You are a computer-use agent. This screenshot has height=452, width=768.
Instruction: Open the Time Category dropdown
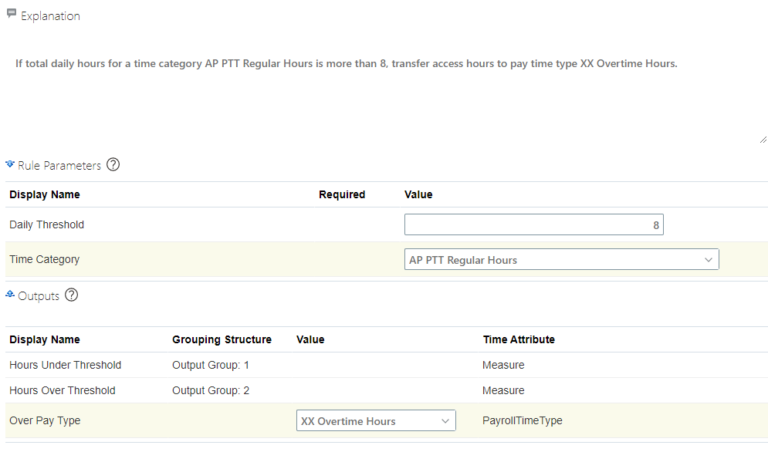pyautogui.click(x=561, y=260)
